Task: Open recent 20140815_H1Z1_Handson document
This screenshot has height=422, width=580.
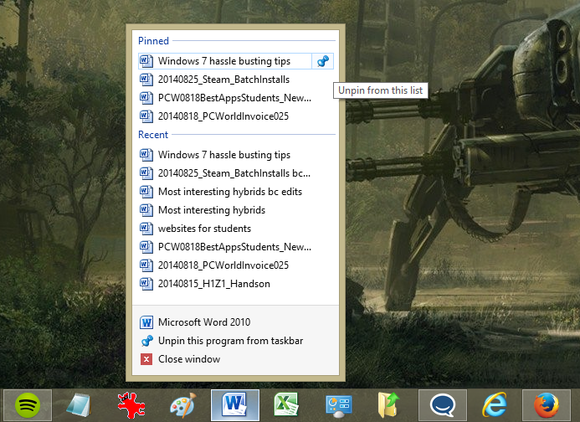Action: pos(225,284)
